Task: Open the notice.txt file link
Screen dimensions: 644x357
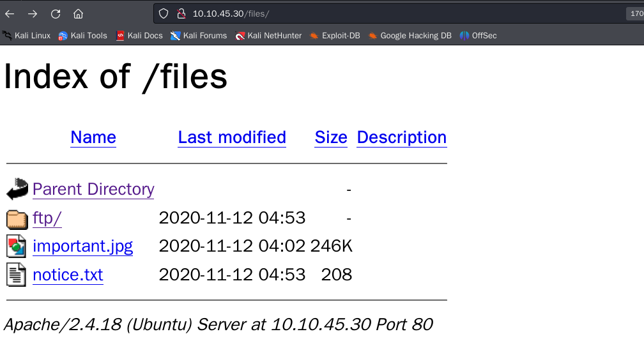Action: (68, 275)
